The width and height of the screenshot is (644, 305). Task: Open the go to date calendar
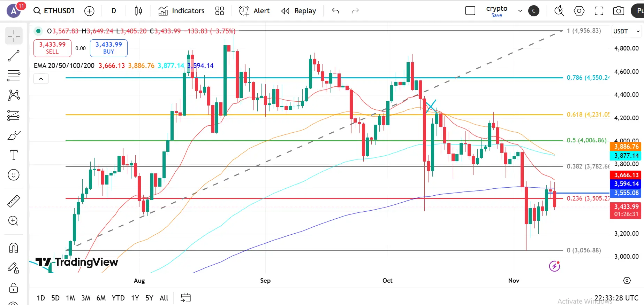click(x=186, y=298)
